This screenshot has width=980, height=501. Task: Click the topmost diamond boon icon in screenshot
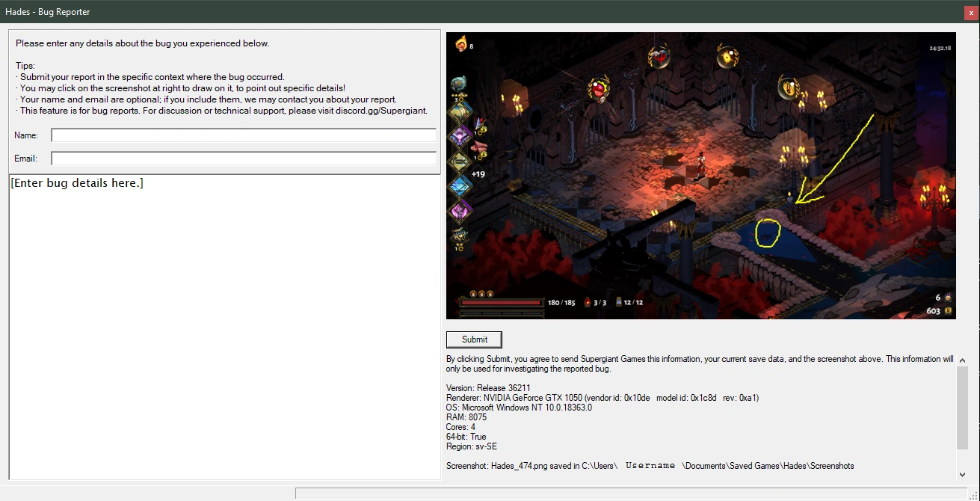459,111
